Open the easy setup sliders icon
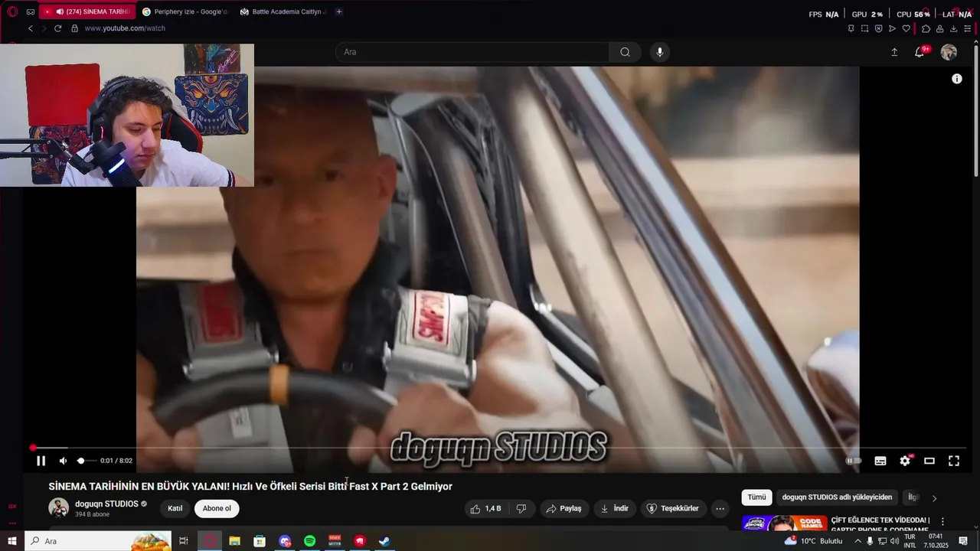This screenshot has height=551, width=980. [968, 28]
